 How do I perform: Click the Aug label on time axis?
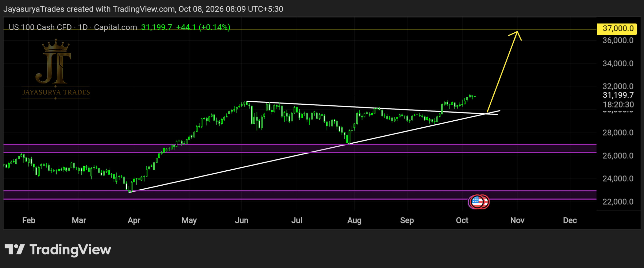(354, 221)
